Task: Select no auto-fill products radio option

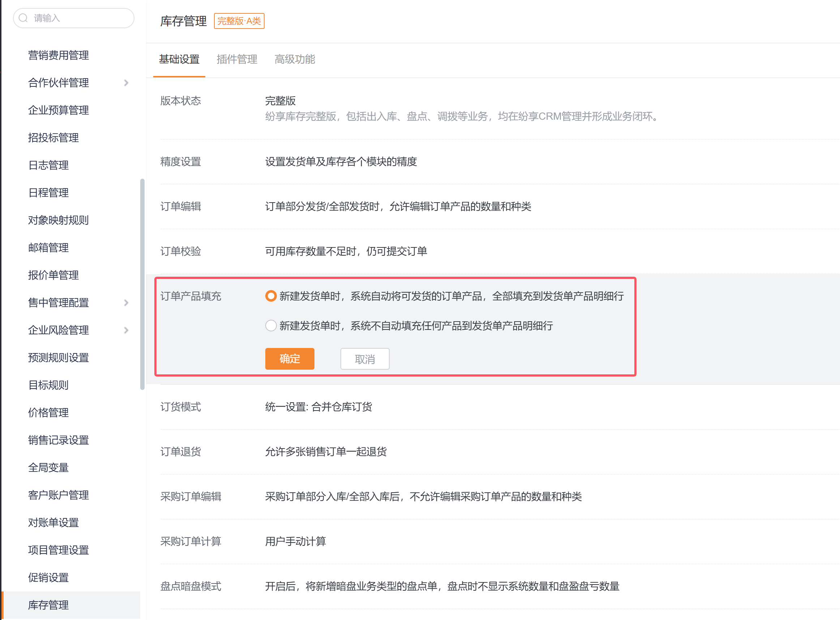Action: (x=271, y=326)
